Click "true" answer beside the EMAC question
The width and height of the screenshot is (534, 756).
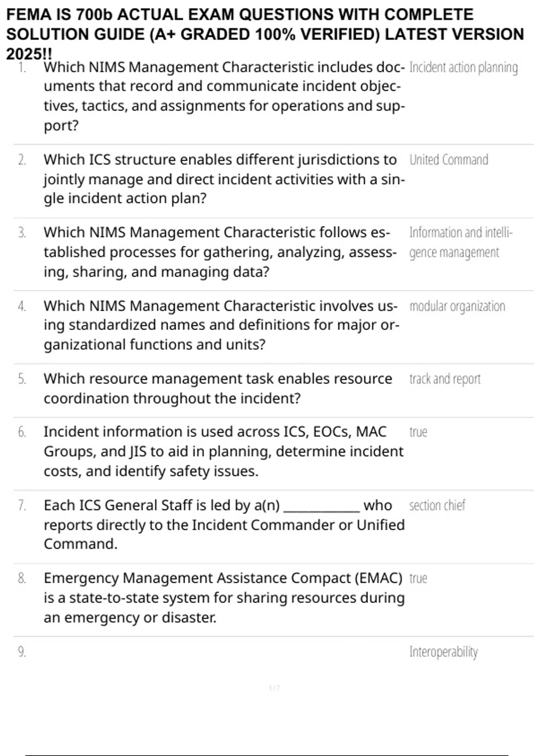coord(418,579)
